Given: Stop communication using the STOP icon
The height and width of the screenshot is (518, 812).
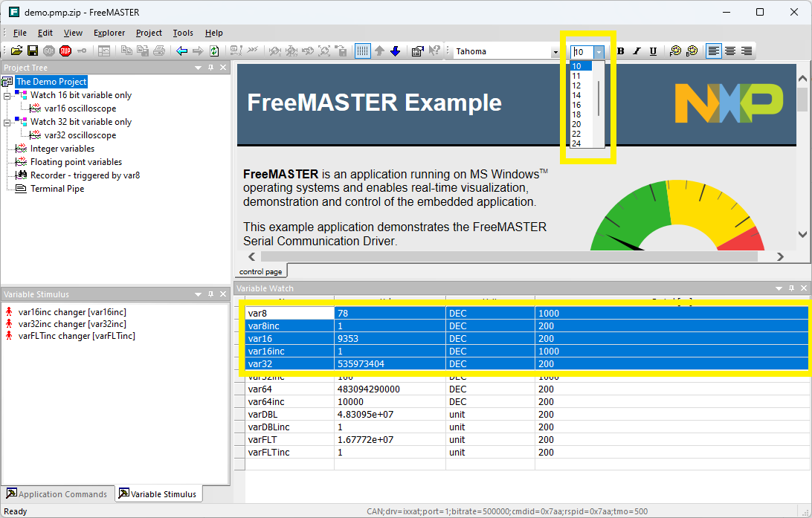Looking at the screenshot, I should coord(65,51).
